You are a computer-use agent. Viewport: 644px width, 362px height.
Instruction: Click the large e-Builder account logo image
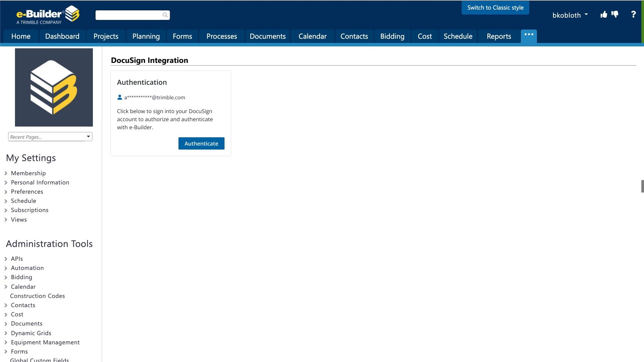(54, 87)
